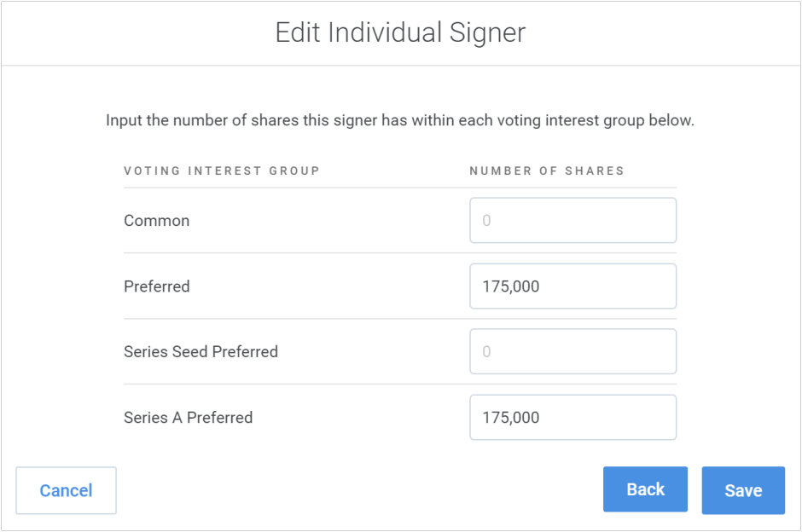The width and height of the screenshot is (802, 532).
Task: Click the Voting Interest Group column header
Action: click(x=222, y=171)
